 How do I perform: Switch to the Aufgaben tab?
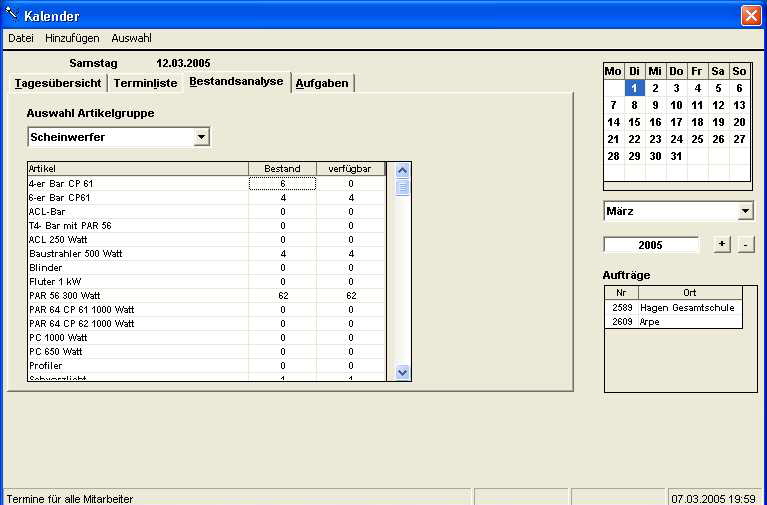(x=322, y=83)
